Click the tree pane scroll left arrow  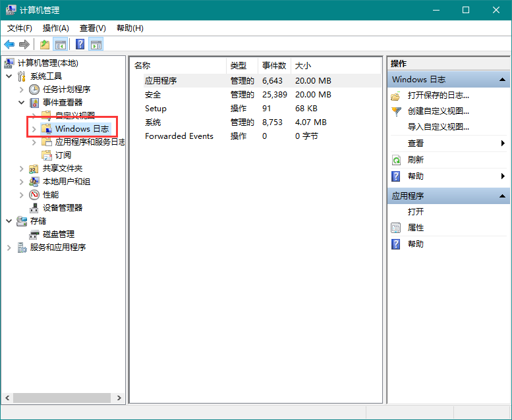[7, 398]
